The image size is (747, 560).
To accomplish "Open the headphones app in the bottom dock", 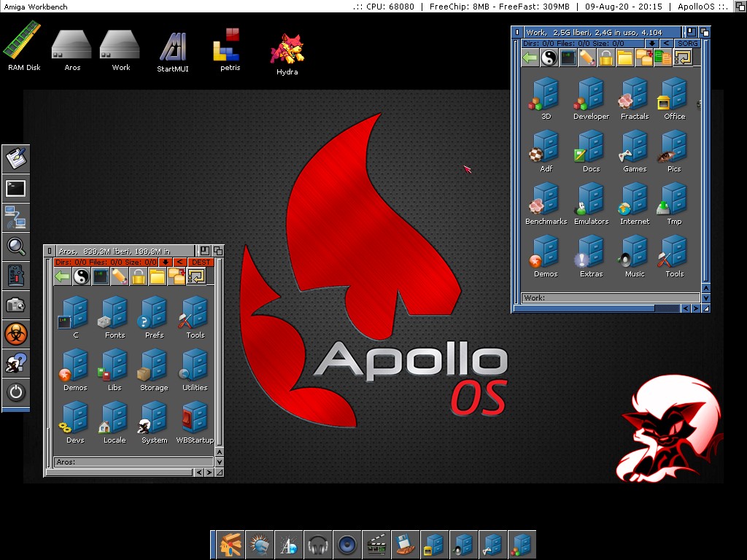I will click(x=317, y=544).
